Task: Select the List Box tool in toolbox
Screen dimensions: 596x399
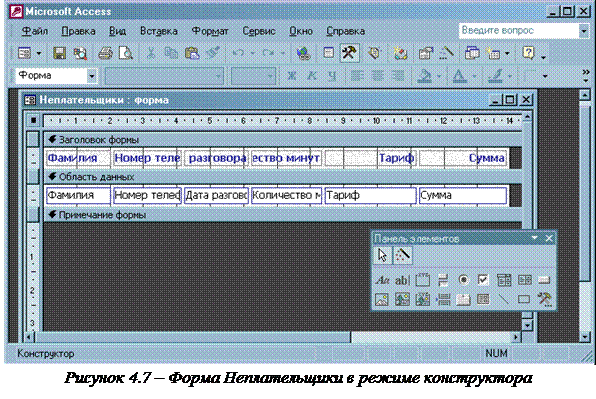Action: coord(525,280)
